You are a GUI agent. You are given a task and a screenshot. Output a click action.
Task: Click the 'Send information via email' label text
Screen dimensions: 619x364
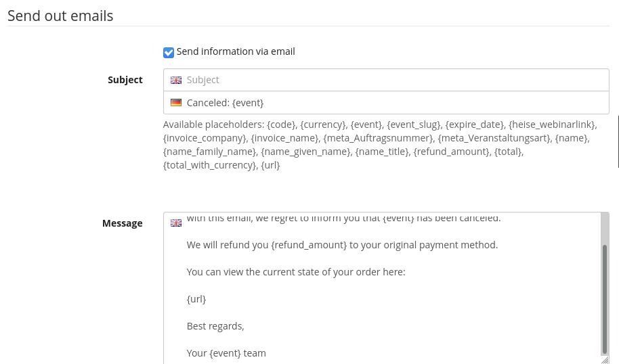236,51
